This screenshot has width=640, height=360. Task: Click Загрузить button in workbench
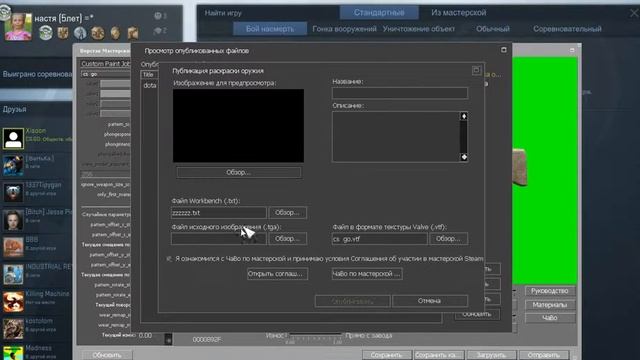coord(491,355)
